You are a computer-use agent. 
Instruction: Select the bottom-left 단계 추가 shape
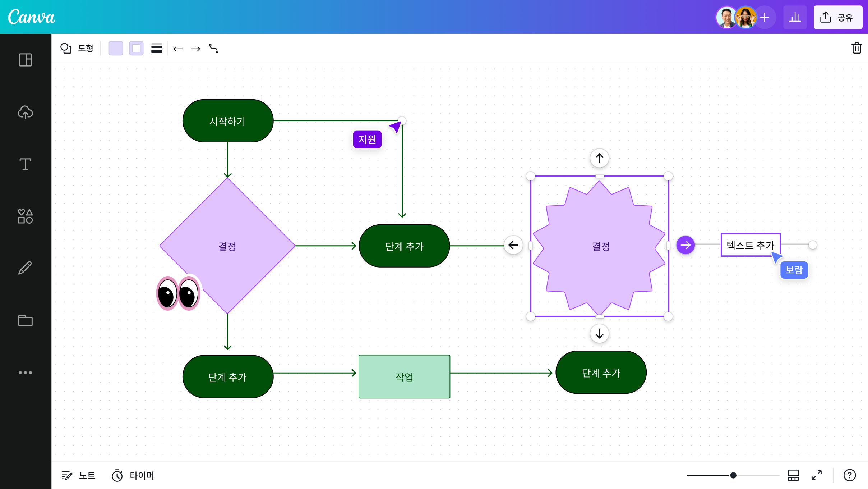(228, 376)
